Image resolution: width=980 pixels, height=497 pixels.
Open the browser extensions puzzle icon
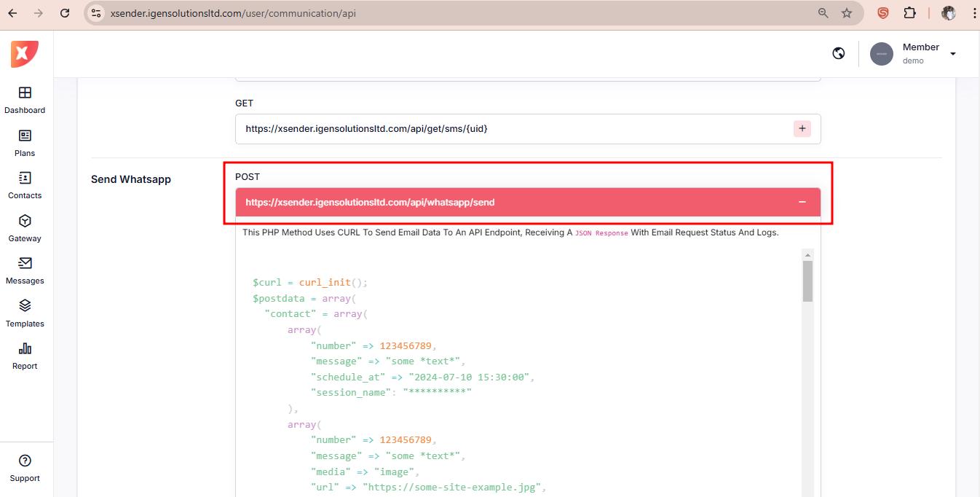point(909,13)
